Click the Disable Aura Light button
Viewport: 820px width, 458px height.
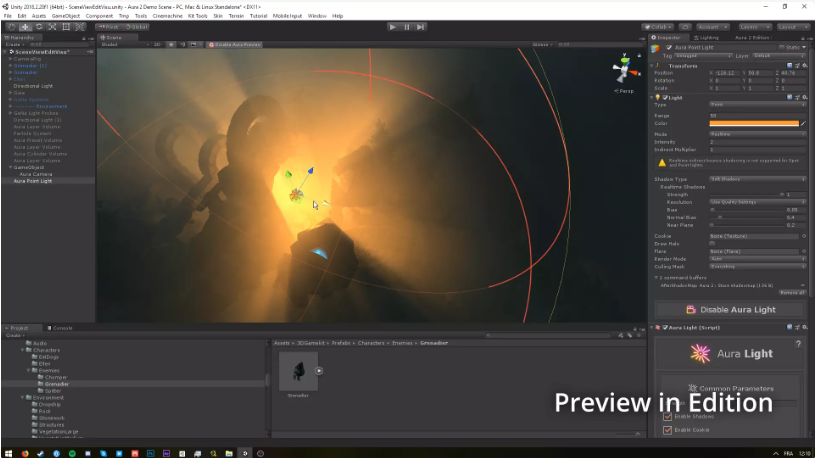coord(730,310)
